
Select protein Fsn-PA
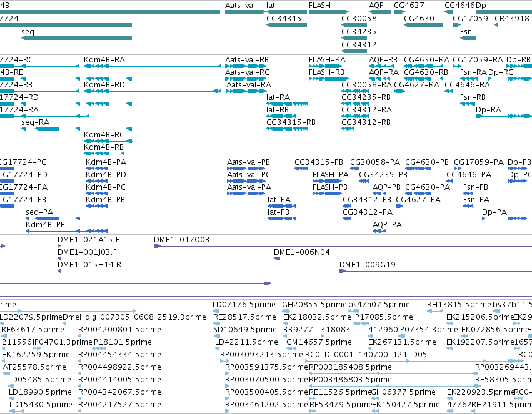click(468, 206)
